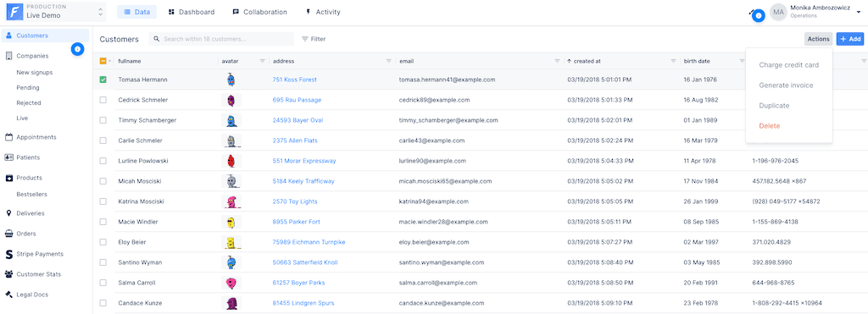Open the Customers sidebar item
The image size is (868, 314).
46,36
